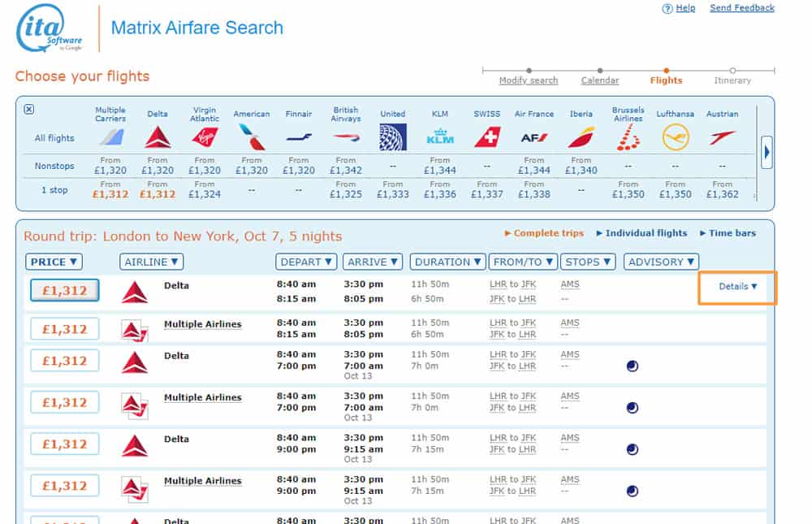Sort results using the PRICE dropdown
812x524 pixels.
pos(54,262)
